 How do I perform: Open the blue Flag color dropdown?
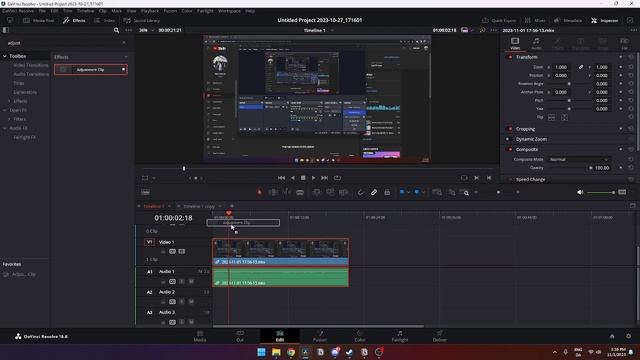click(x=408, y=192)
